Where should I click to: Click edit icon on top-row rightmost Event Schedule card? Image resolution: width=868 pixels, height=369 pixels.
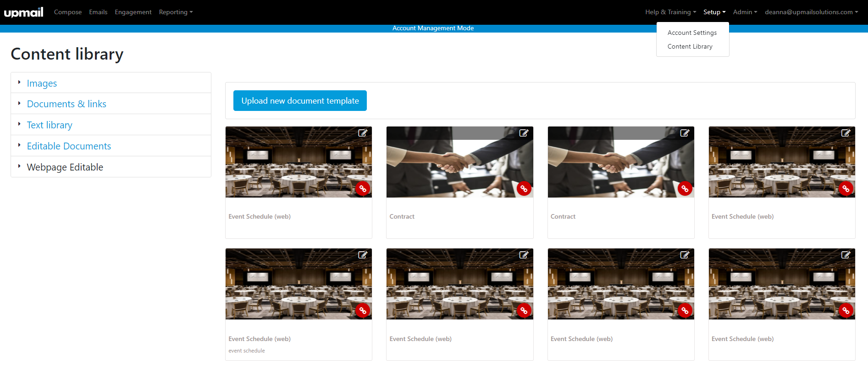[x=846, y=133]
